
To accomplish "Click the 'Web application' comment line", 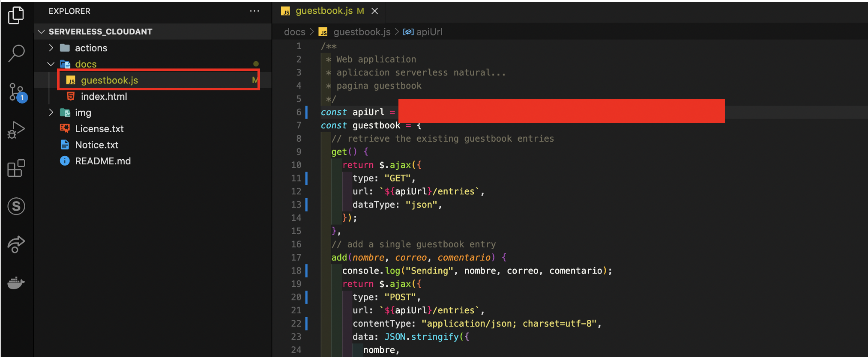I will pos(376,59).
